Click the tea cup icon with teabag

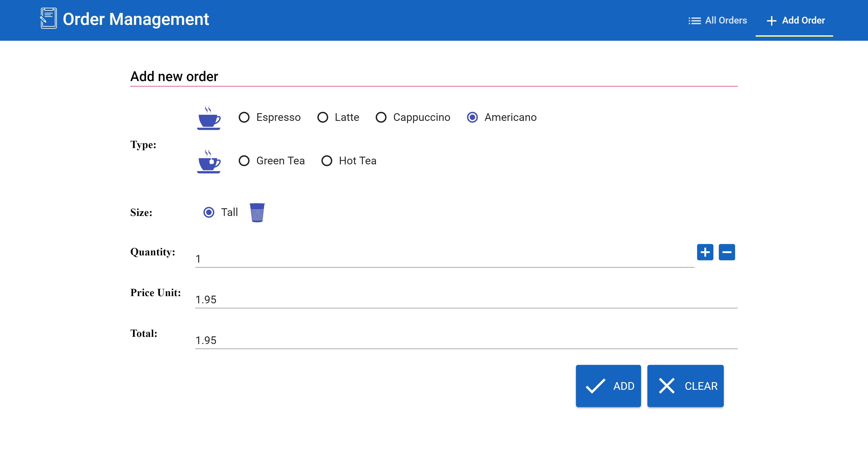click(209, 161)
